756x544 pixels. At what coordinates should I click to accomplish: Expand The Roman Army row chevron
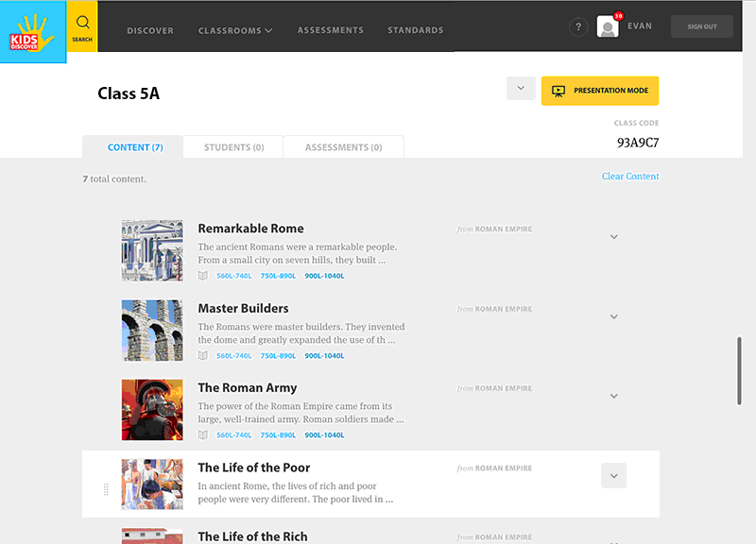tap(613, 396)
